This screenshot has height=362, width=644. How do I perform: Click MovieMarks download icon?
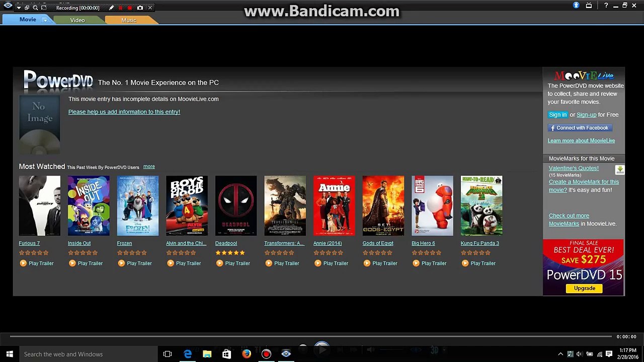pos(620,170)
